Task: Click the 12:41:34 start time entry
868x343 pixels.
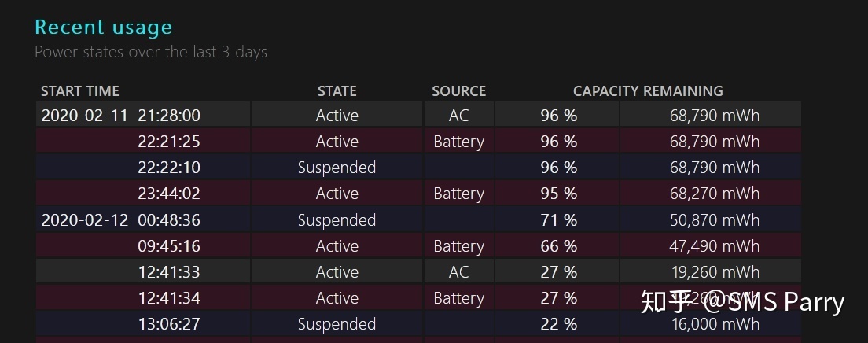Action: 169,298
